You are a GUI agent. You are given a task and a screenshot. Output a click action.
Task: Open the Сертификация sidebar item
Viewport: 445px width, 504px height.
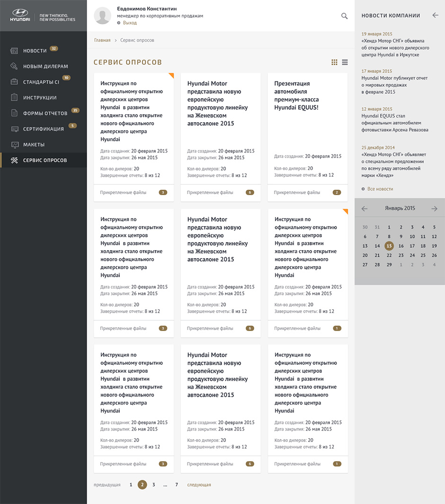[x=43, y=129]
